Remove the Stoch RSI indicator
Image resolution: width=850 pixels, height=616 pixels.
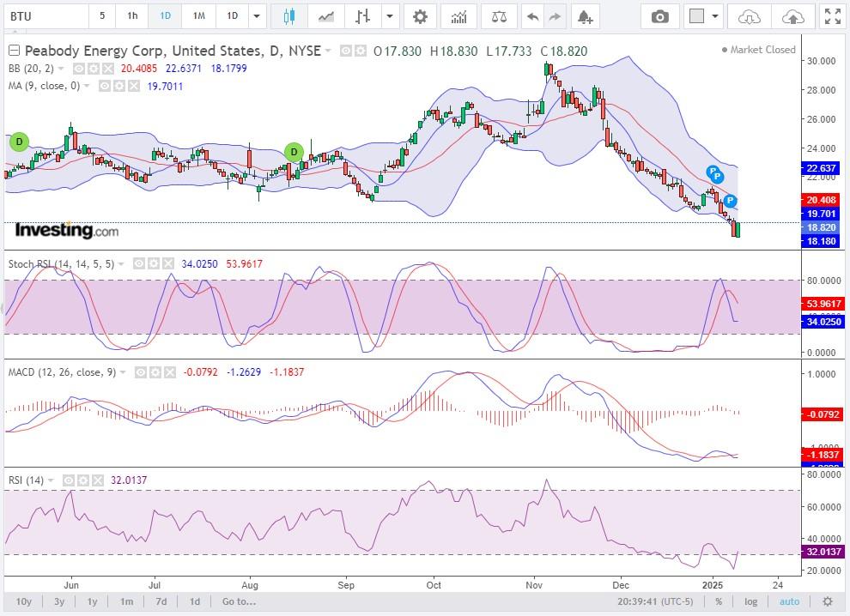click(x=168, y=264)
